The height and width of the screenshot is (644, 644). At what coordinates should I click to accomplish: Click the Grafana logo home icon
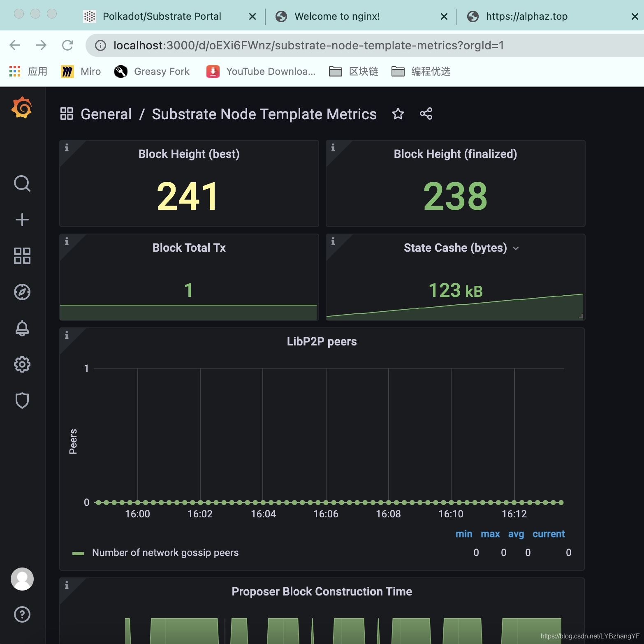point(22,108)
